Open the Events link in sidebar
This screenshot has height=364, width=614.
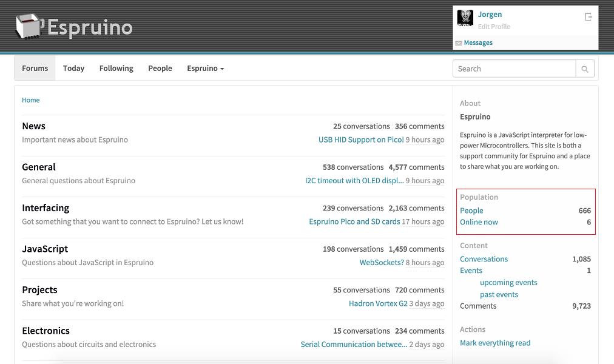[x=471, y=271]
